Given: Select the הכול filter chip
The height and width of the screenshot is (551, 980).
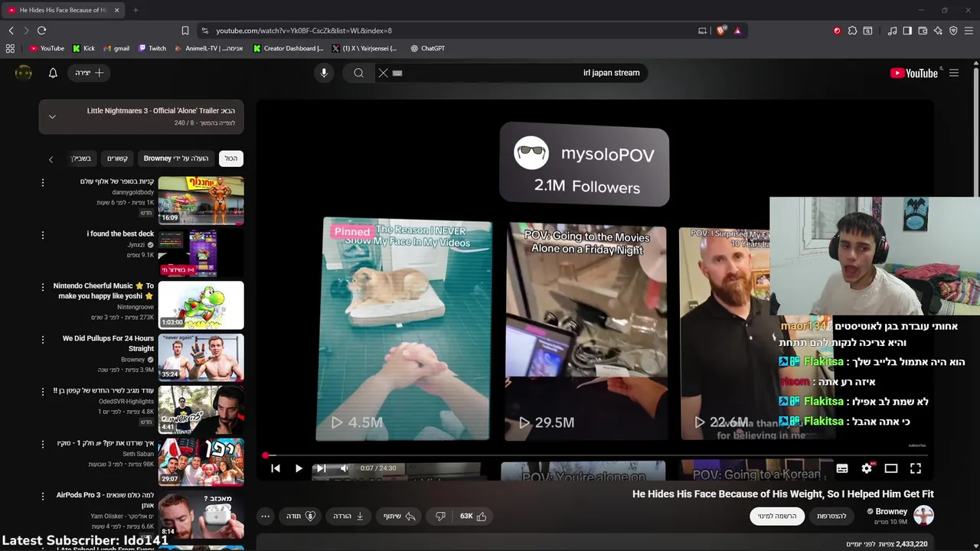Looking at the screenshot, I should click(231, 158).
